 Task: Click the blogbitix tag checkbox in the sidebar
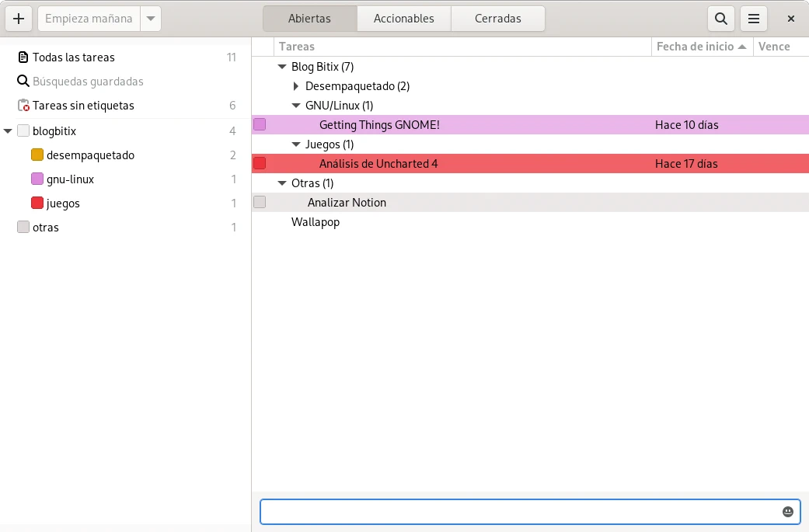click(23, 131)
